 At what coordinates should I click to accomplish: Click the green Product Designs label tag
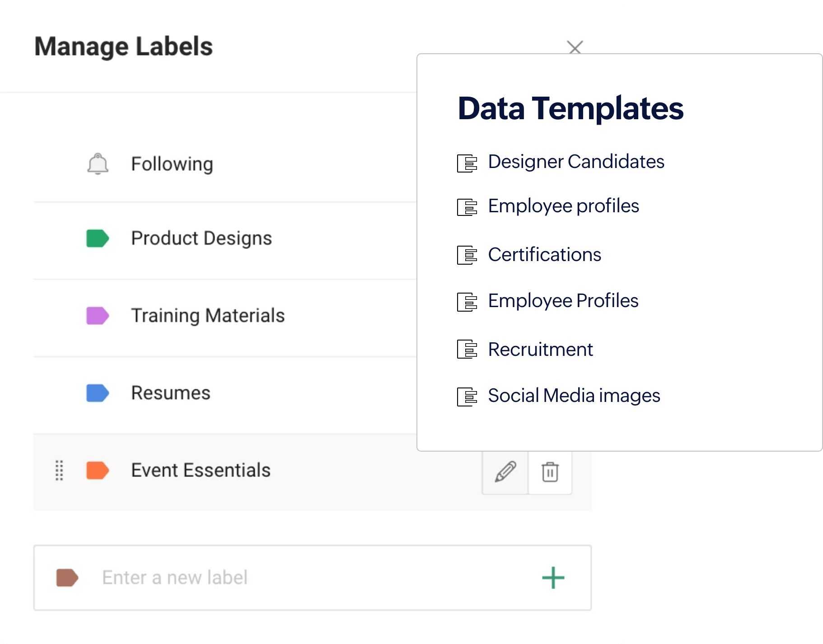click(x=98, y=238)
